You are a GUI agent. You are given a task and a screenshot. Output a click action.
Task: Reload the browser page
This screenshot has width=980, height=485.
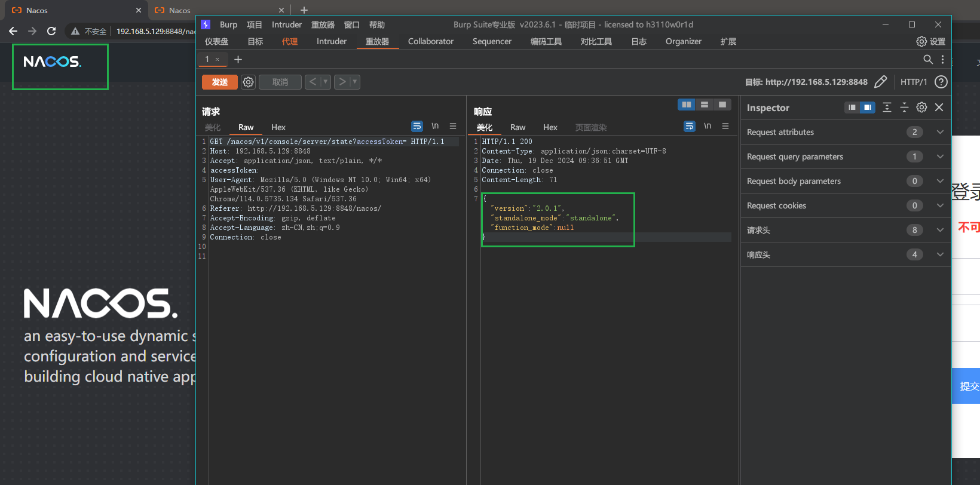(51, 31)
